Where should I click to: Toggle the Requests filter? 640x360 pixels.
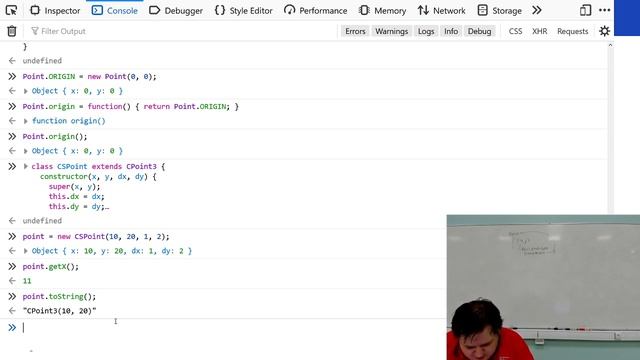click(x=572, y=31)
